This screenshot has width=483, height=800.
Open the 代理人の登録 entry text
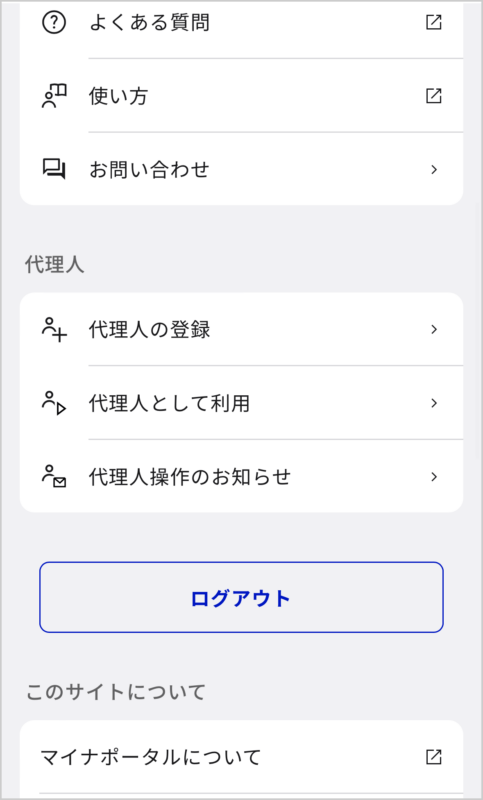click(x=149, y=329)
